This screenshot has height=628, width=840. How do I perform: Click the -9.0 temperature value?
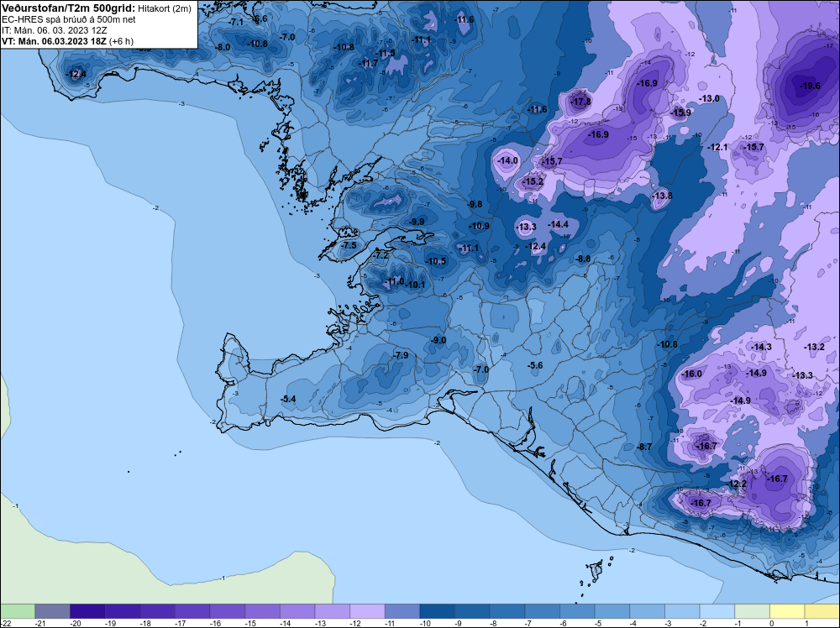point(438,341)
